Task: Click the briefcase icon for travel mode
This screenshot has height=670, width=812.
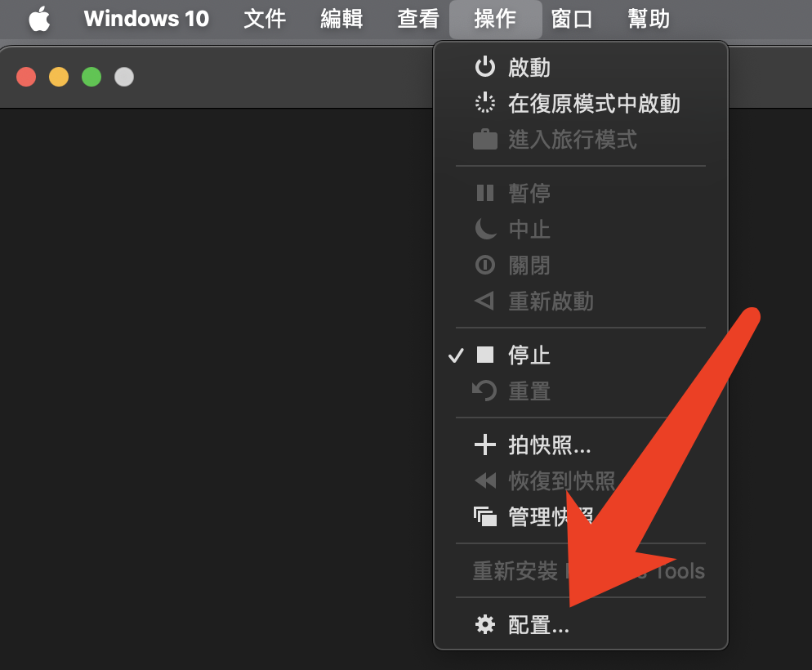Action: pyautogui.click(x=484, y=139)
